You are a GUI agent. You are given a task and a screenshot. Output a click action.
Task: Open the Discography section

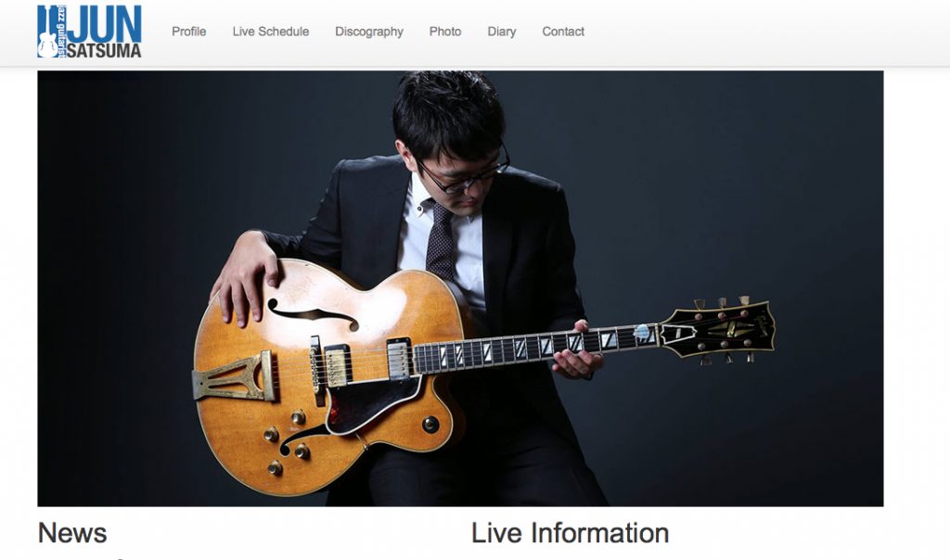pos(369,32)
